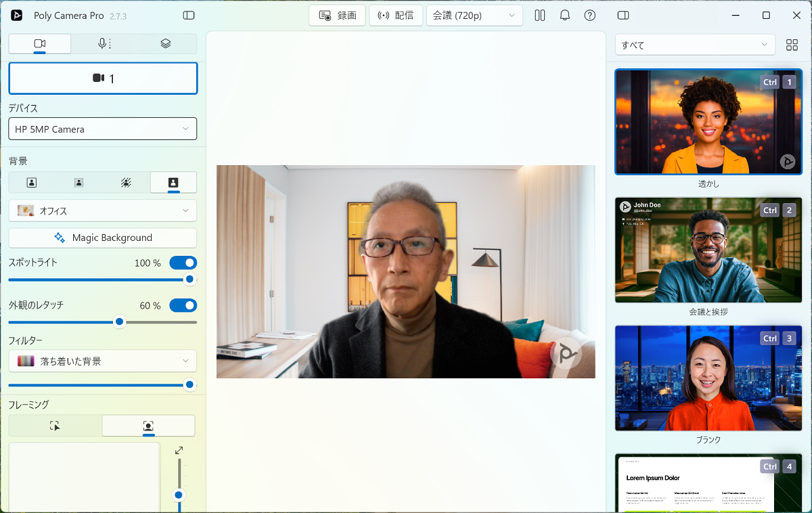Click the Ctrl 3 shortcut badge
The height and width of the screenshot is (513, 812).
point(778,338)
